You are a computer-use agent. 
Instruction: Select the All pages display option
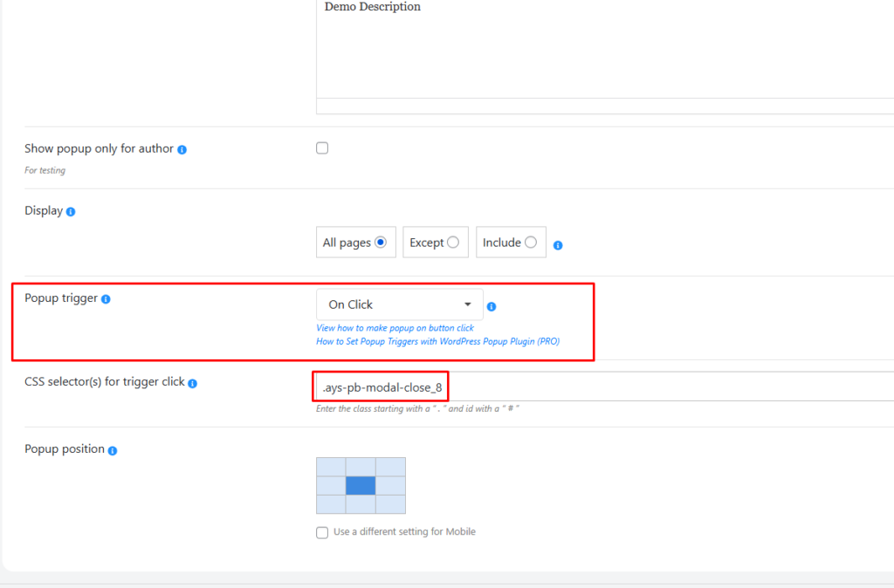pyautogui.click(x=381, y=243)
